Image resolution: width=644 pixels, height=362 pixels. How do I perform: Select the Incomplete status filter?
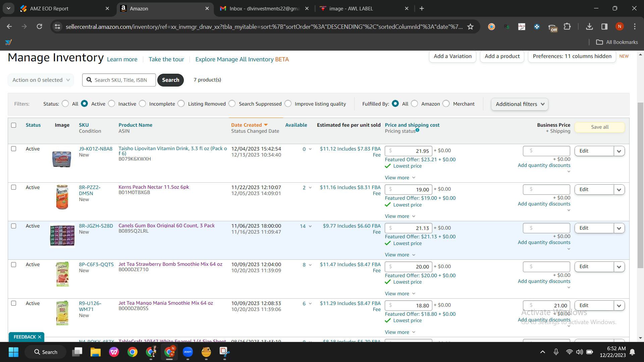(x=143, y=104)
